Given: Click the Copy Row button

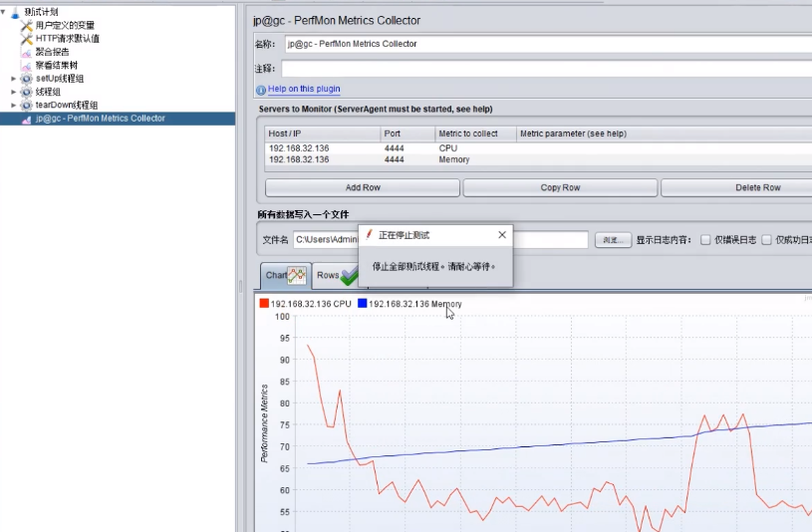Looking at the screenshot, I should pos(560,187).
